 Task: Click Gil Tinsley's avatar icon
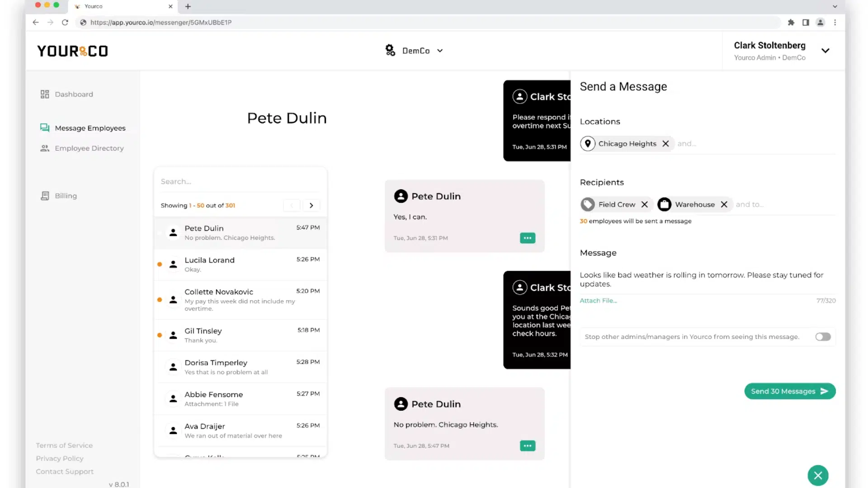point(173,335)
